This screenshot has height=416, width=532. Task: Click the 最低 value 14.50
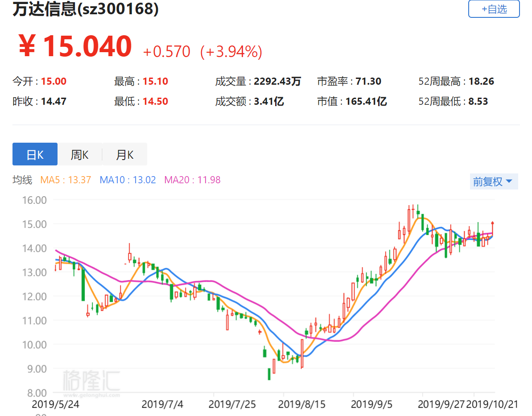tap(155, 102)
